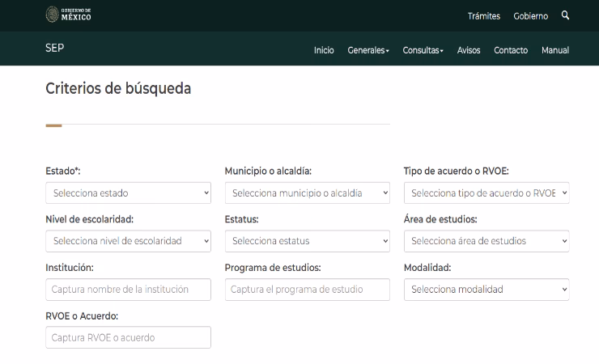This screenshot has height=364, width=599.
Task: Click the Tipo de acuerdo o RVOE label
Action: click(456, 171)
